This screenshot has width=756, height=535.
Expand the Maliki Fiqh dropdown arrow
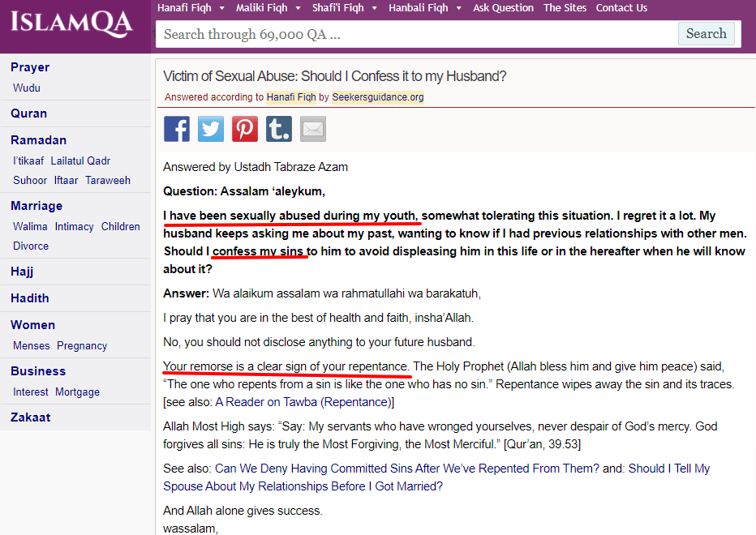coord(298,8)
